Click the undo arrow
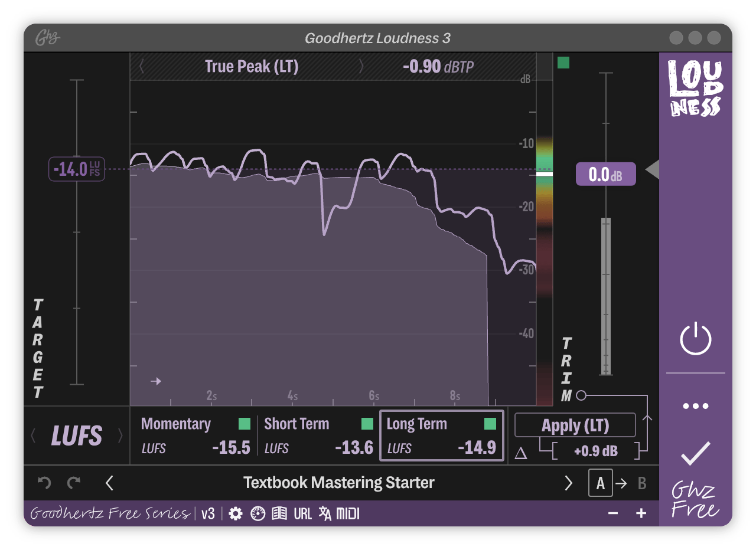 click(x=44, y=483)
